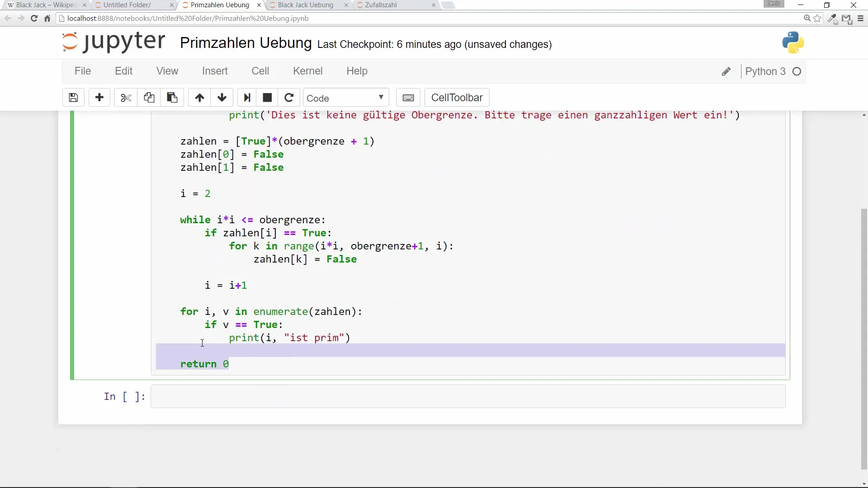Click the scrollbar down arrow
This screenshot has width=868, height=488.
(864, 484)
